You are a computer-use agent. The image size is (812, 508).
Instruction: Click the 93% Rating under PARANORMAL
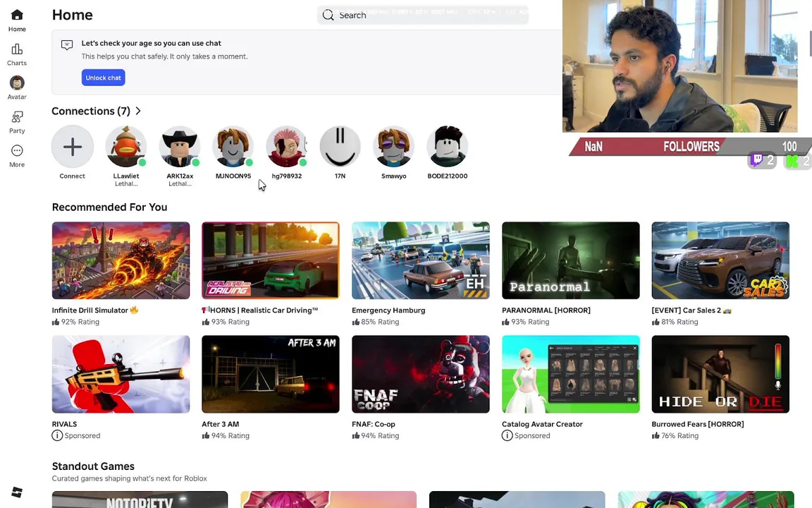pos(530,322)
